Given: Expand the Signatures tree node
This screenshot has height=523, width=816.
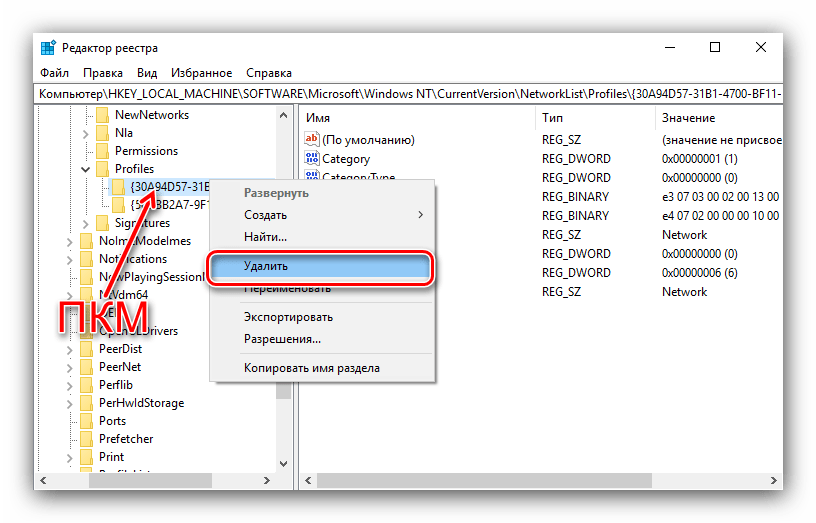Looking at the screenshot, I should tap(85, 223).
